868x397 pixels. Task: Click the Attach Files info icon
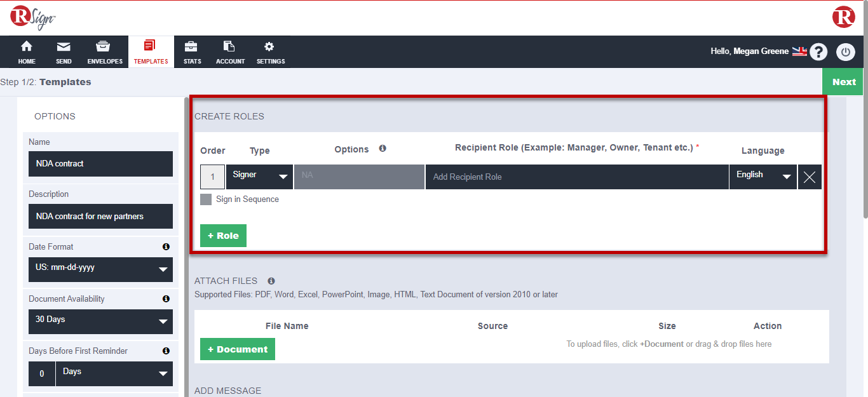(271, 281)
